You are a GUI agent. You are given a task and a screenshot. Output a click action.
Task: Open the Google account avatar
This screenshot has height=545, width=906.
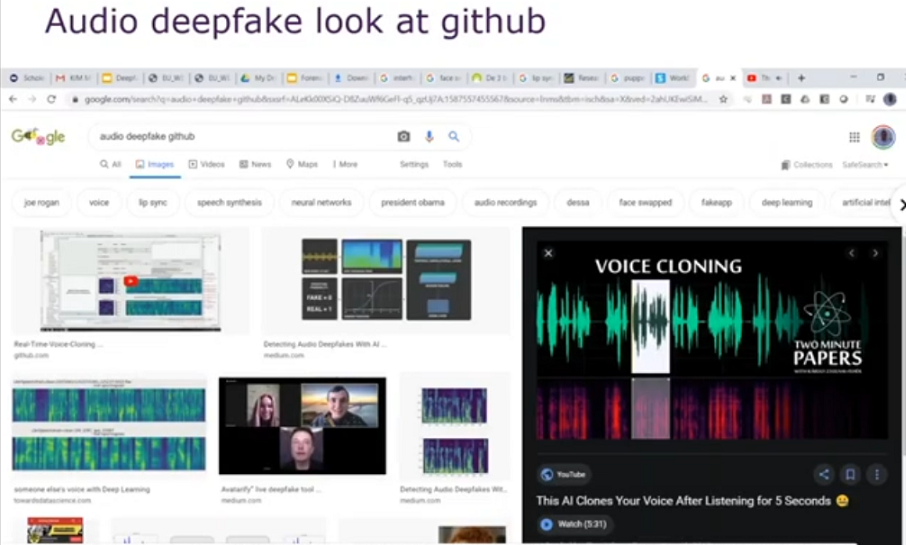tap(883, 137)
